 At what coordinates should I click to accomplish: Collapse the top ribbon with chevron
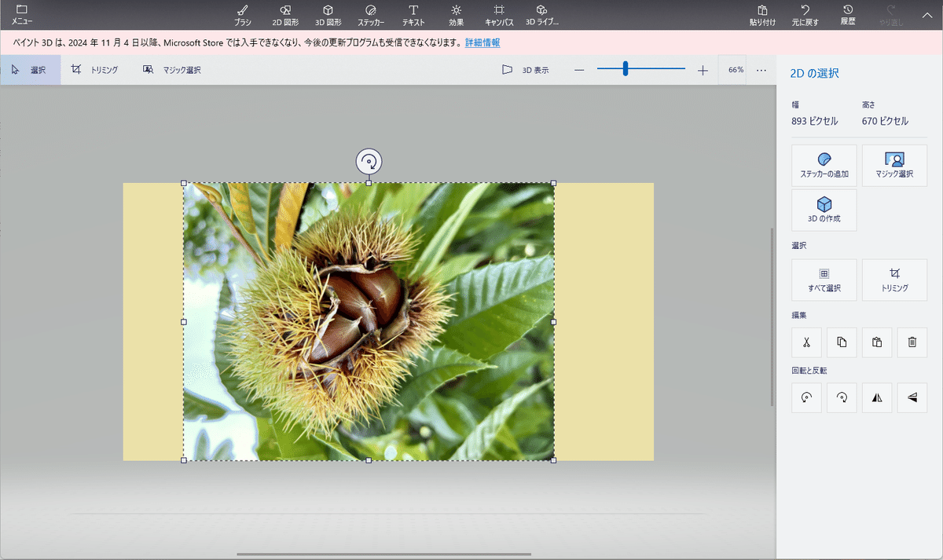tap(926, 14)
